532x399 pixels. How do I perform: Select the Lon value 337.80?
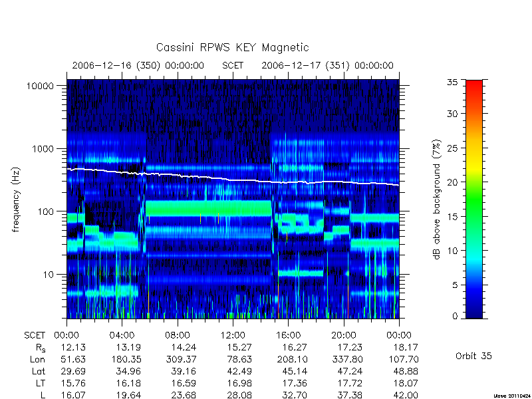(x=347, y=359)
